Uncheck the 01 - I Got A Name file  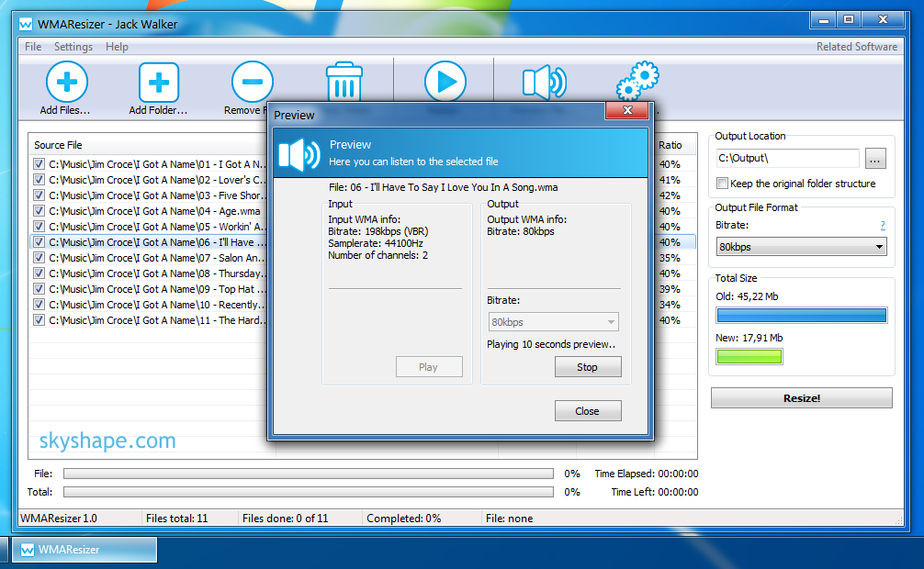(39, 164)
